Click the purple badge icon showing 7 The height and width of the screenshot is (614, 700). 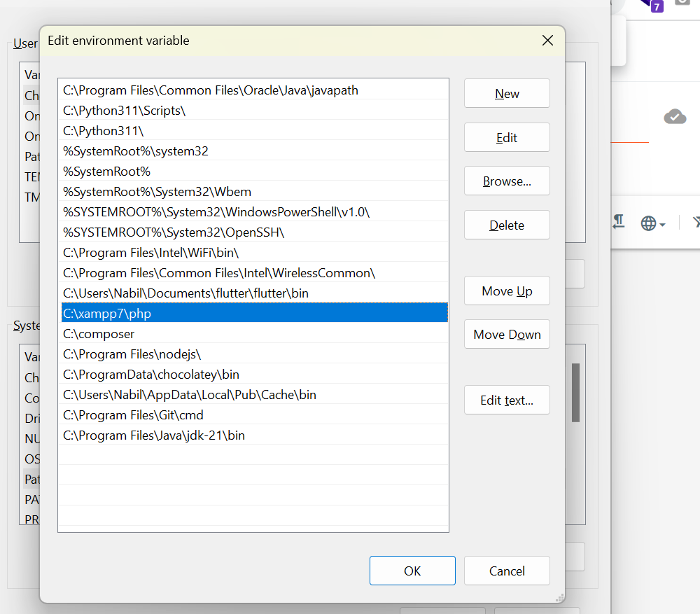pyautogui.click(x=657, y=7)
